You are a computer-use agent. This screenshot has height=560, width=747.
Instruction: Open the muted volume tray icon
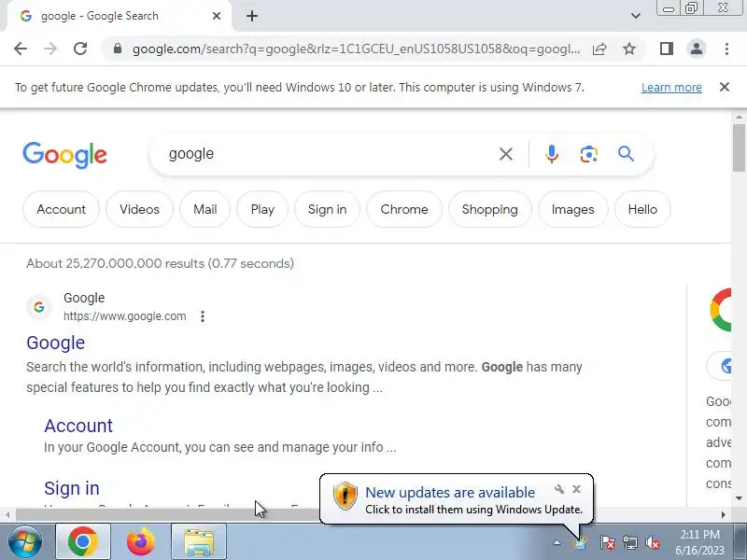pyautogui.click(x=653, y=543)
